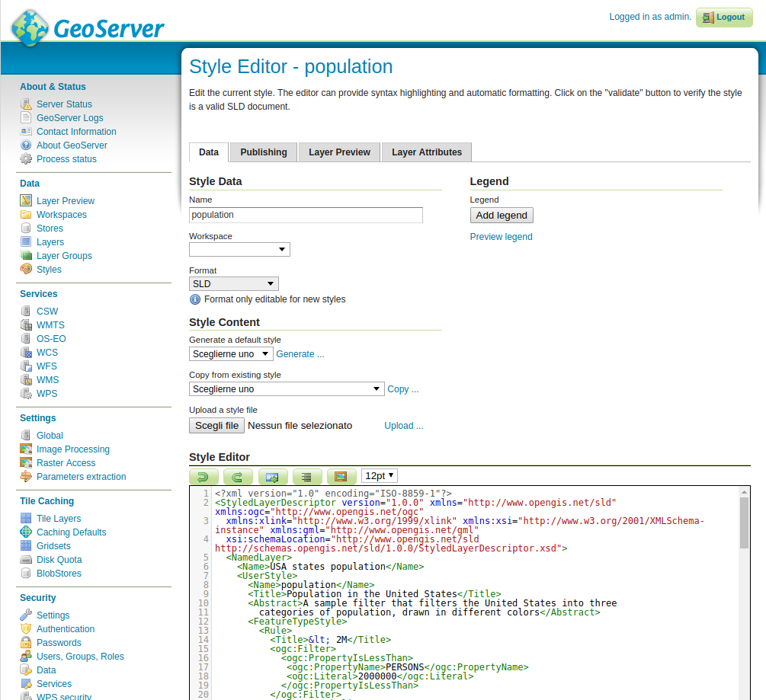Viewport: 766px width, 700px height.
Task: Click the go-to-line icon in editor toolbar
Action: (x=273, y=476)
